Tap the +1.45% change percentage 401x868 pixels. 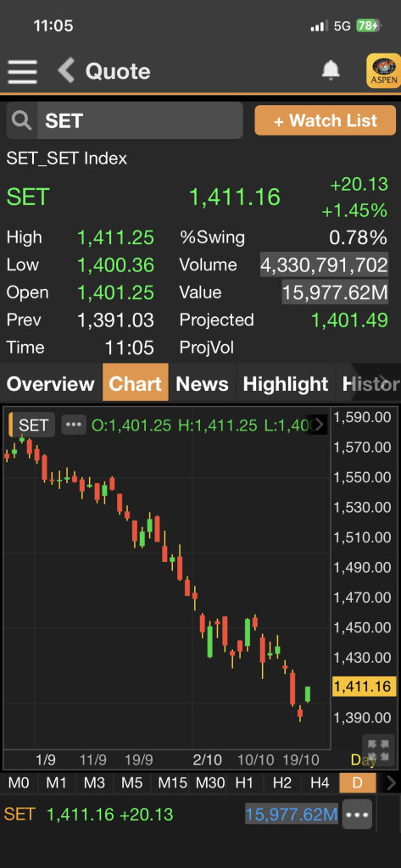(x=354, y=210)
